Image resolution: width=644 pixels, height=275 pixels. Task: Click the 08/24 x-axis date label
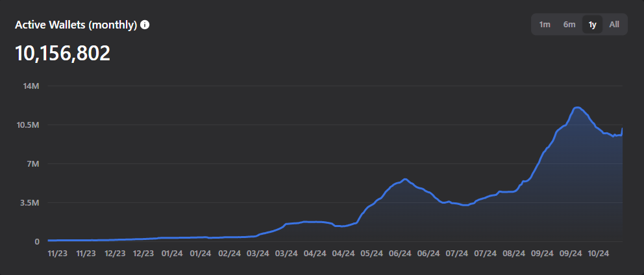click(514, 254)
